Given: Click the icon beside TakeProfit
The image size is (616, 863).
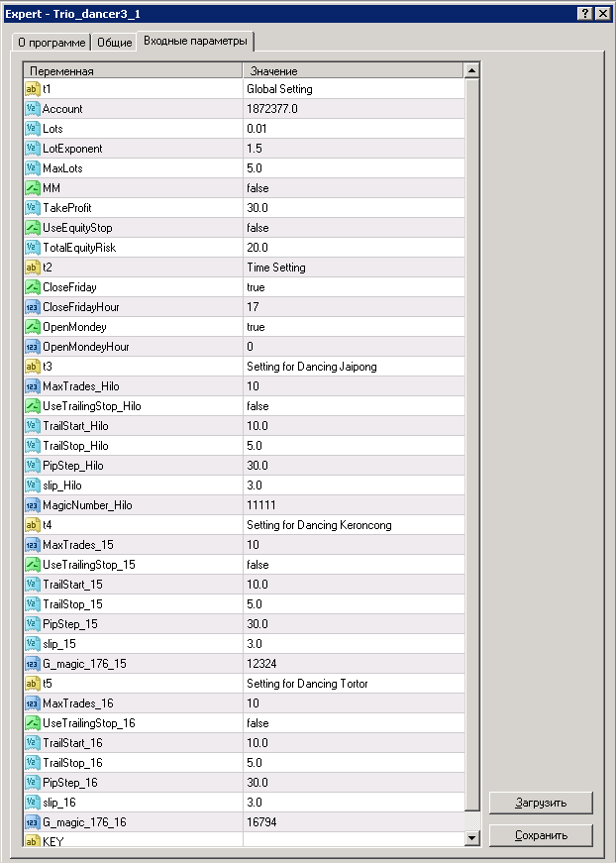Looking at the screenshot, I should click(x=33, y=208).
